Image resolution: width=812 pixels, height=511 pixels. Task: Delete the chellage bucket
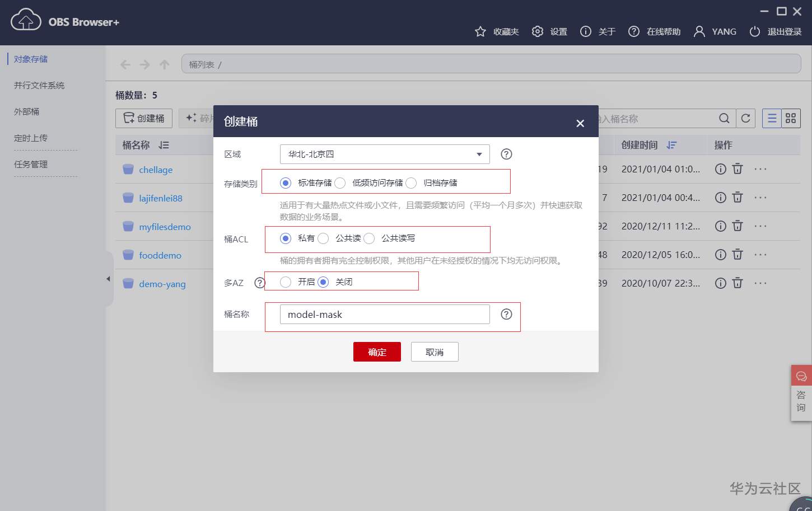tap(738, 168)
